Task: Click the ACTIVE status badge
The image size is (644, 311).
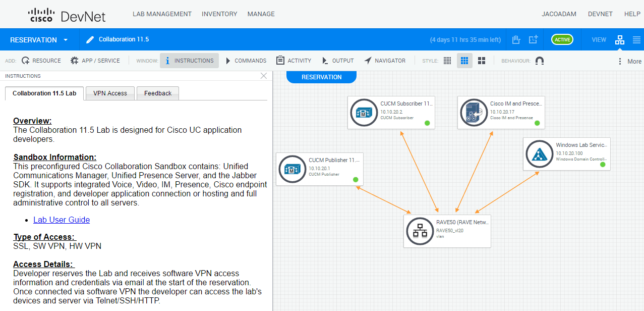Action: tap(562, 39)
